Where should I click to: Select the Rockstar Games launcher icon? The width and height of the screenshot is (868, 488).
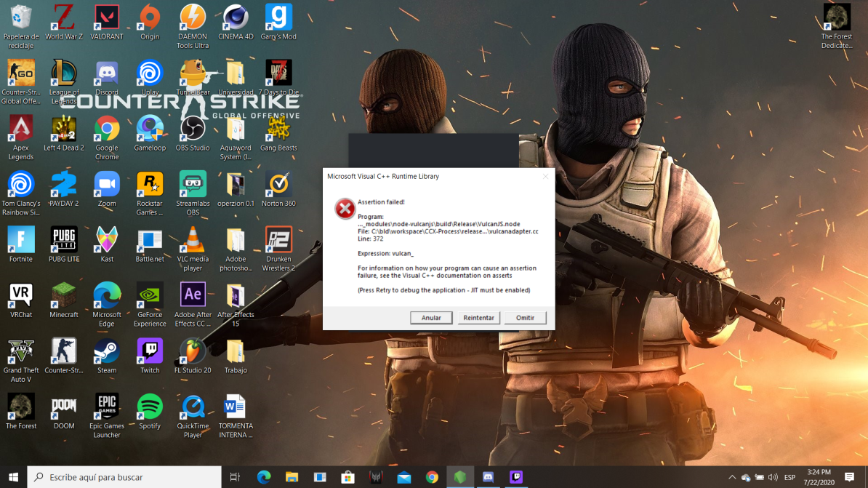(x=150, y=193)
